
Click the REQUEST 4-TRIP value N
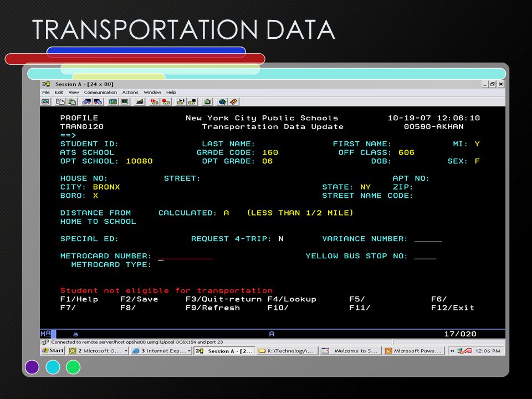[x=281, y=239]
